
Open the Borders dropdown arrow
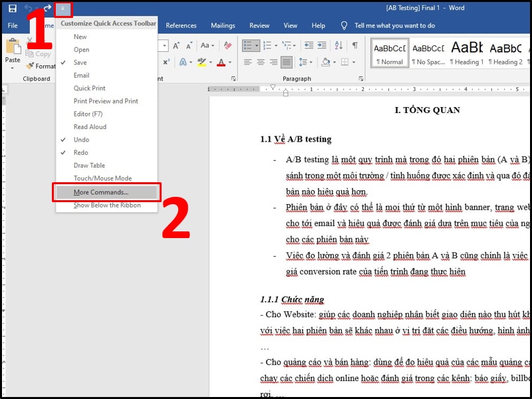354,63
